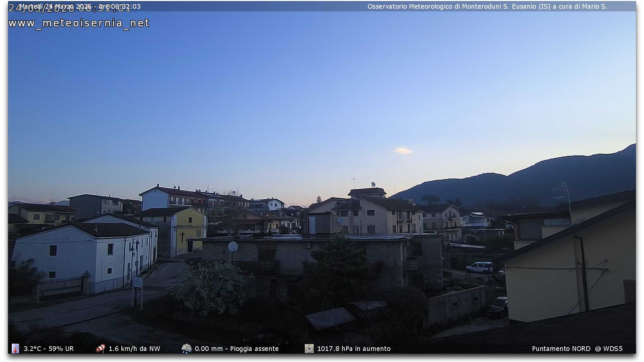Click the small lone cloud in sky
644x362 pixels.
402,151
